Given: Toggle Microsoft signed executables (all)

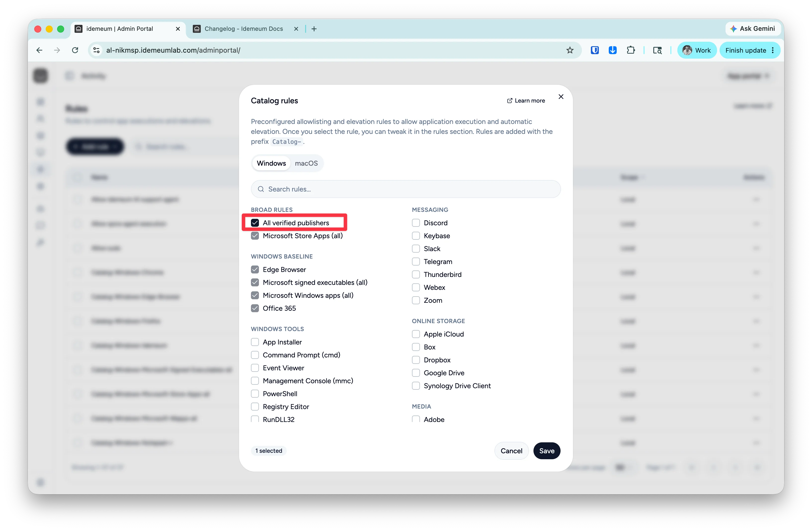Looking at the screenshot, I should [x=255, y=282].
